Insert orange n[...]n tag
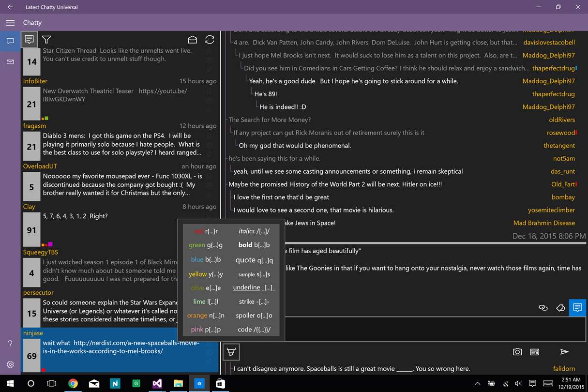Viewport: 588px width, 392px height. tap(206, 316)
